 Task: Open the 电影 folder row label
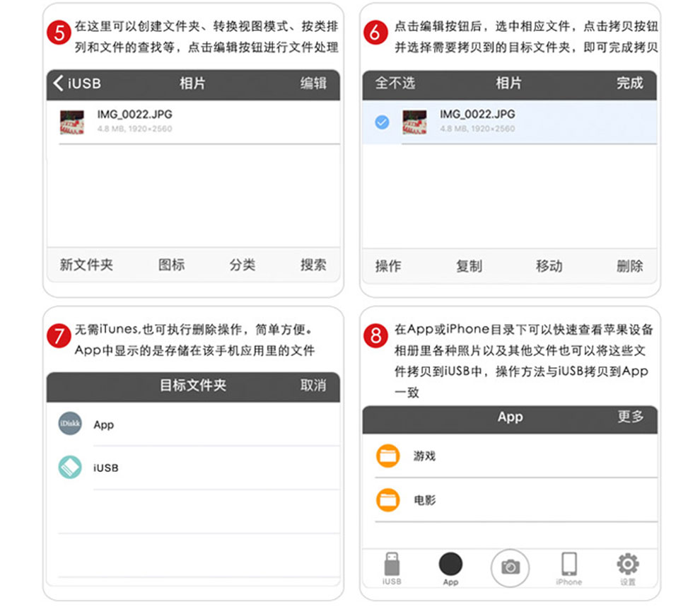click(424, 499)
